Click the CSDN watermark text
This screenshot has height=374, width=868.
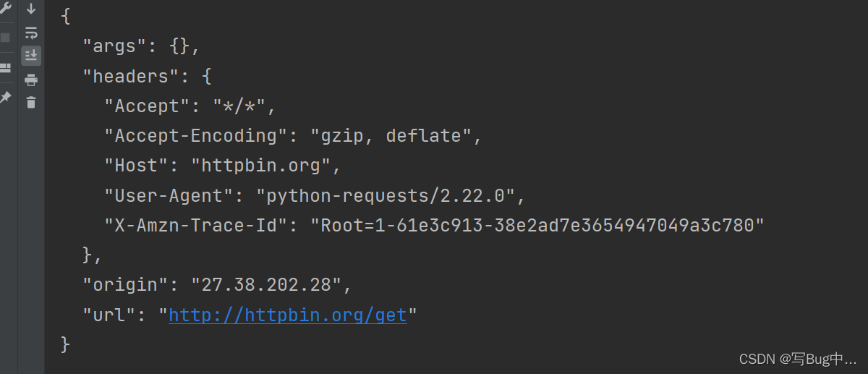point(797,358)
